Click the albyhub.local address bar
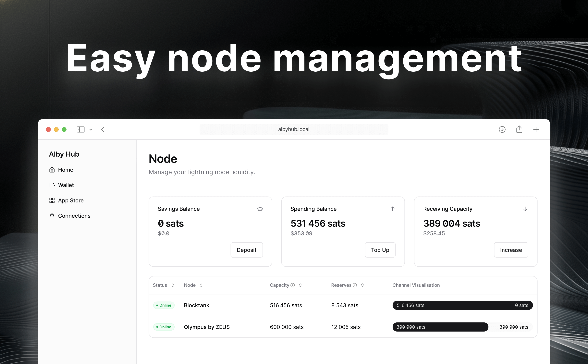Viewport: 588px width, 364px height. 294,129
